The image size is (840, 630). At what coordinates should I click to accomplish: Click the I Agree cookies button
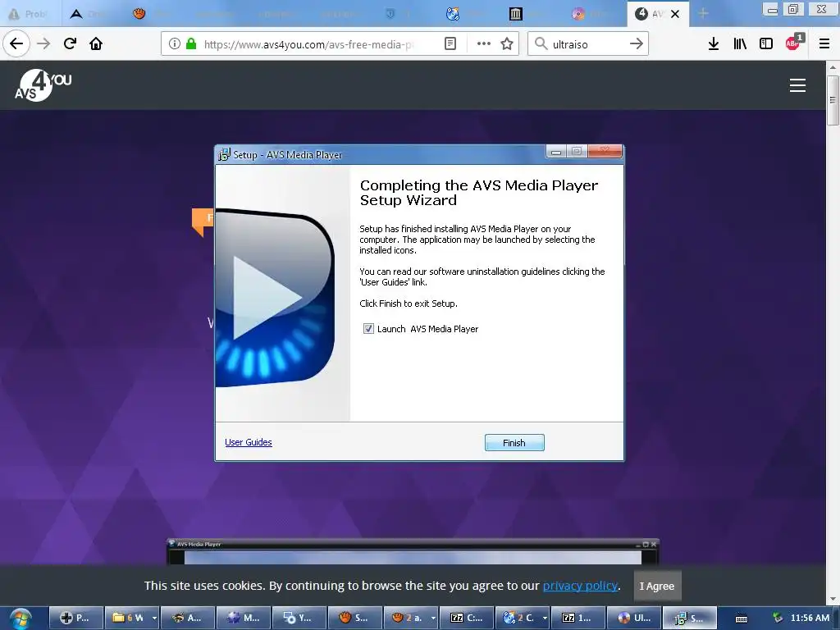tap(657, 586)
